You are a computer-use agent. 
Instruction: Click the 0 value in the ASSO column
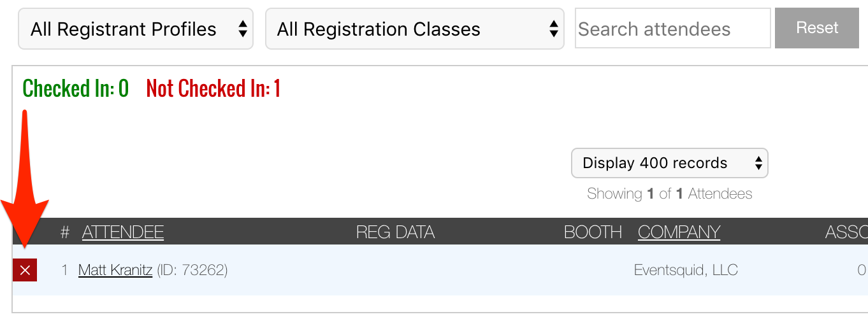(861, 270)
